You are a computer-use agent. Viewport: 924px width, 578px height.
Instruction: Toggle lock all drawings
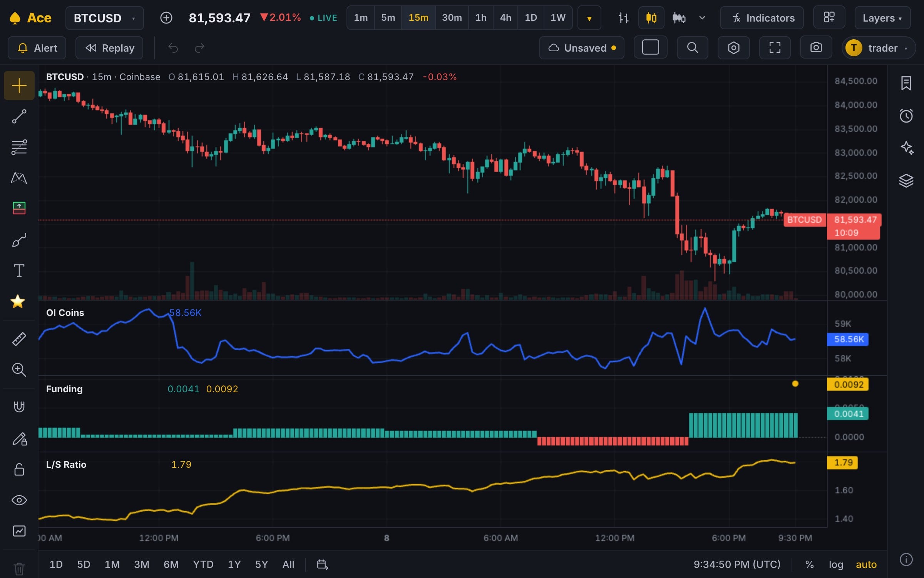click(x=19, y=469)
